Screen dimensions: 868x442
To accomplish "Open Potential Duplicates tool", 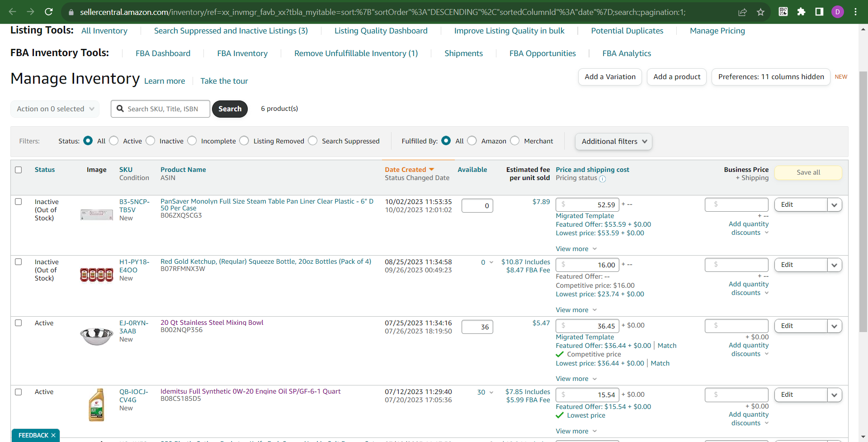I will 627,31.
